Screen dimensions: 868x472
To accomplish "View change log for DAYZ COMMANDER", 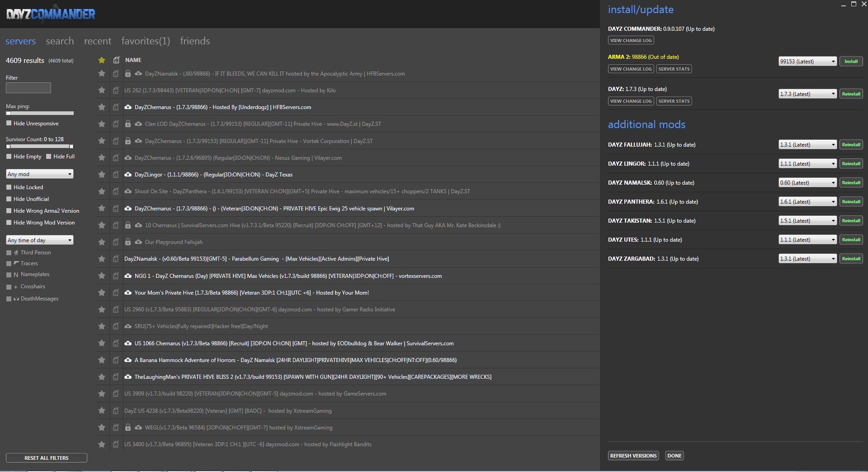I will pos(631,41).
